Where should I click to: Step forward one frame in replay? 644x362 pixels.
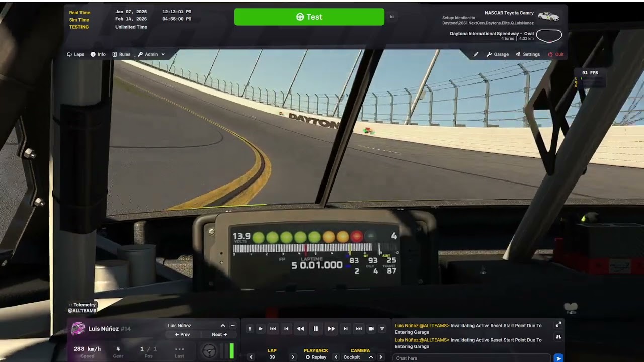345,329
